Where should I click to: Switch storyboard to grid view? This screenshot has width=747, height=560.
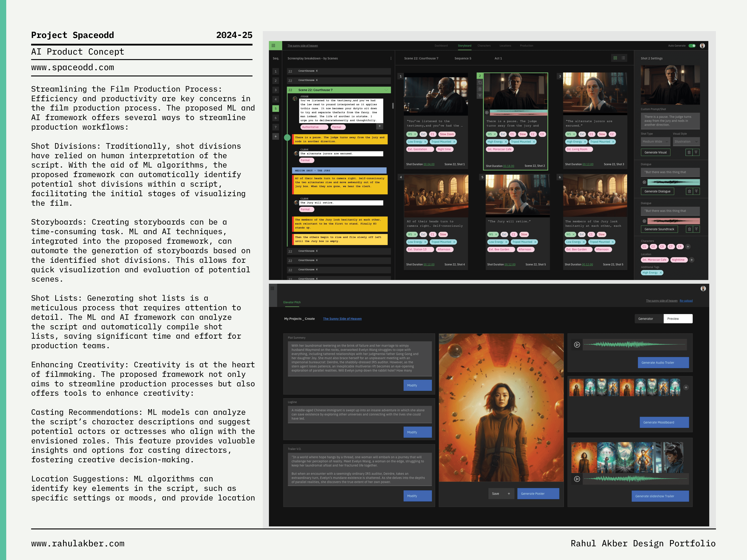[615, 58]
